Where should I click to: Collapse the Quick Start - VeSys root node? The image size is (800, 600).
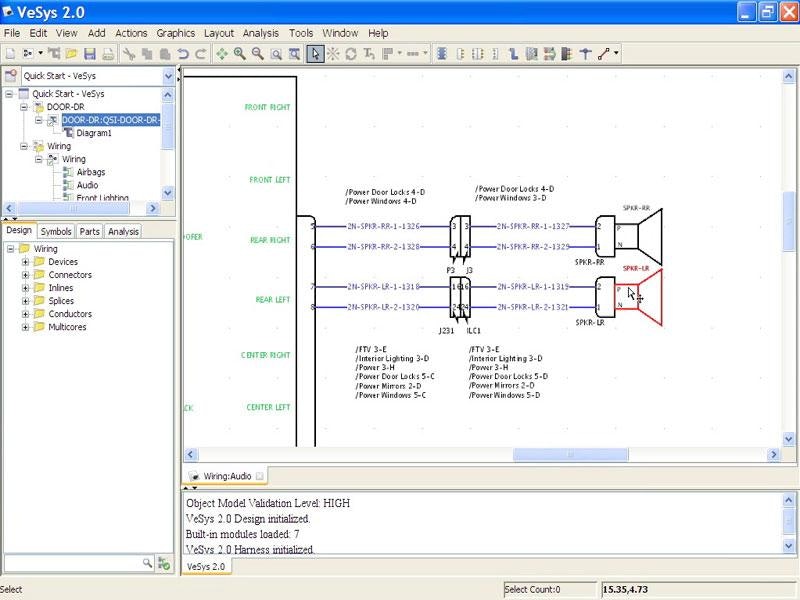(x=9, y=94)
